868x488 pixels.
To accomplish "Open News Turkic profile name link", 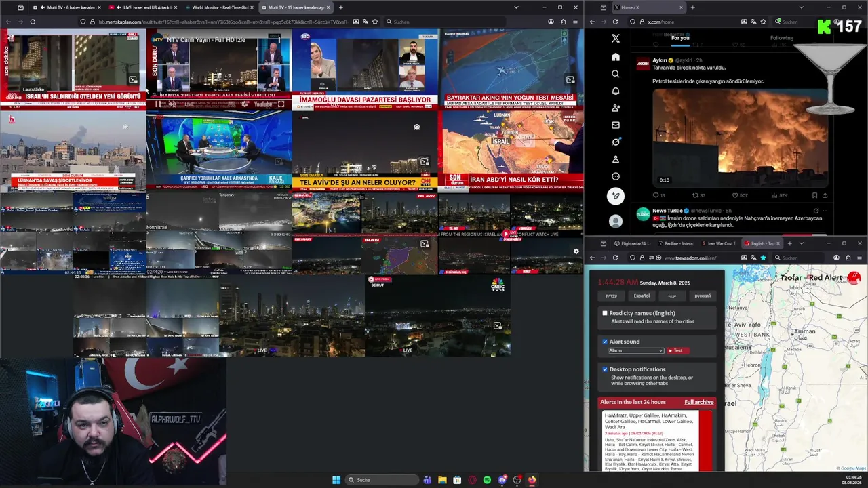I will pyautogui.click(x=668, y=211).
